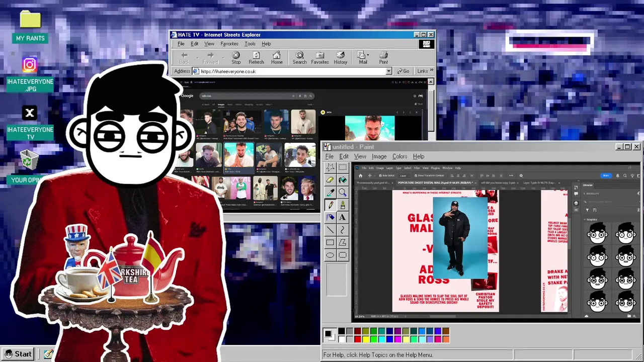This screenshot has height=362, width=644.
Task: Pick the yellow swatch in Paint palette
Action: coord(366,339)
